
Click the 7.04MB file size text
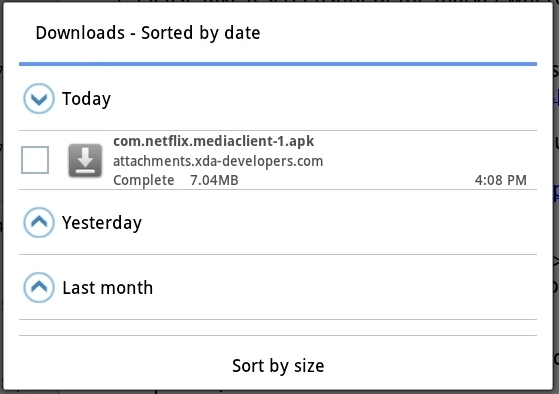click(x=214, y=180)
